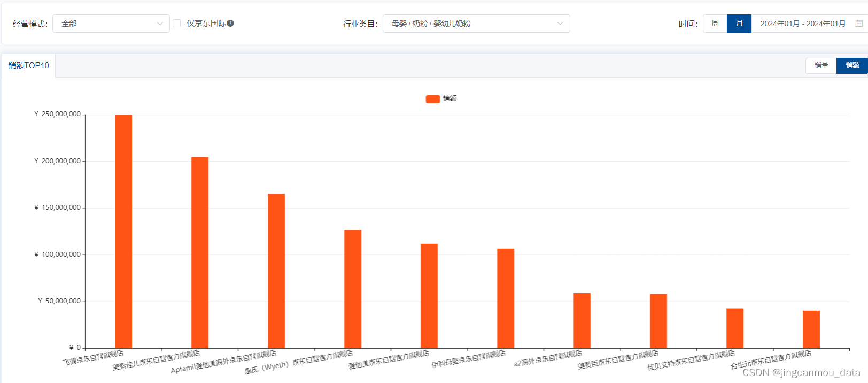The height and width of the screenshot is (383, 868).
Task: Click the ¥ 250,000,000 axis value
Action: pyautogui.click(x=58, y=114)
